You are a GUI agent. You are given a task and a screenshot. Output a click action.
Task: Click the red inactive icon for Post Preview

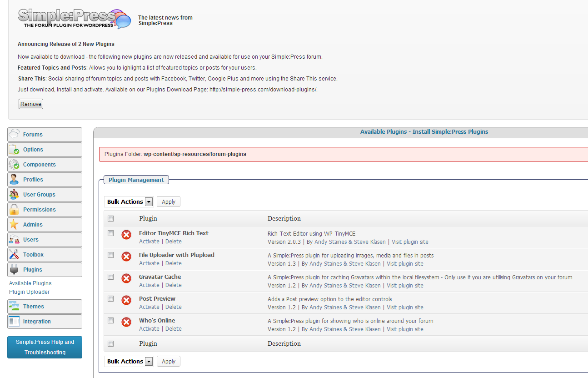[126, 300]
